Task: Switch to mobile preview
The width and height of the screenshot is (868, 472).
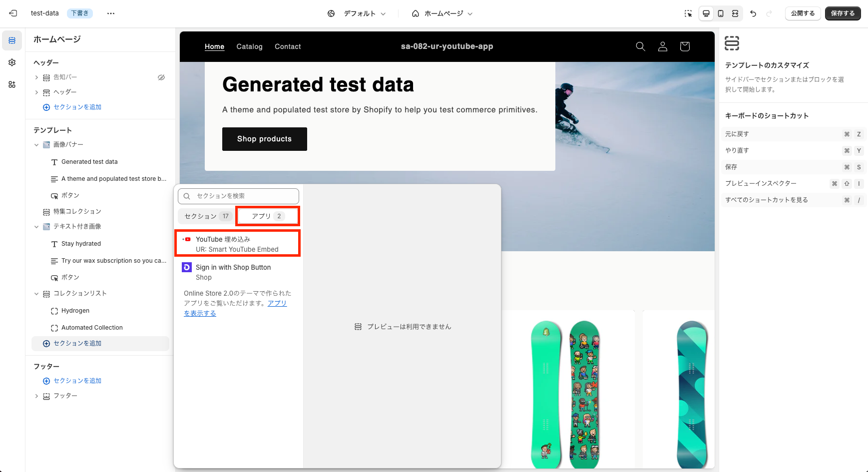Action: click(720, 13)
